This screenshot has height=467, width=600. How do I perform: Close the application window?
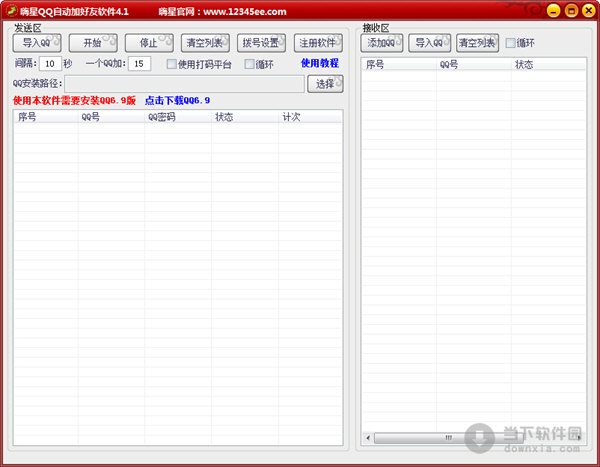point(589,11)
